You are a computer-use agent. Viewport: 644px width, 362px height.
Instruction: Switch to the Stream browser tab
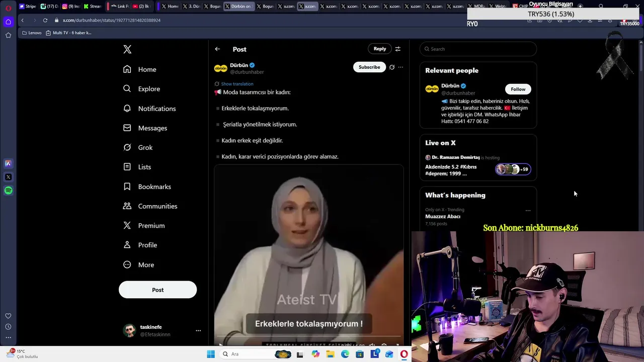coord(93,7)
